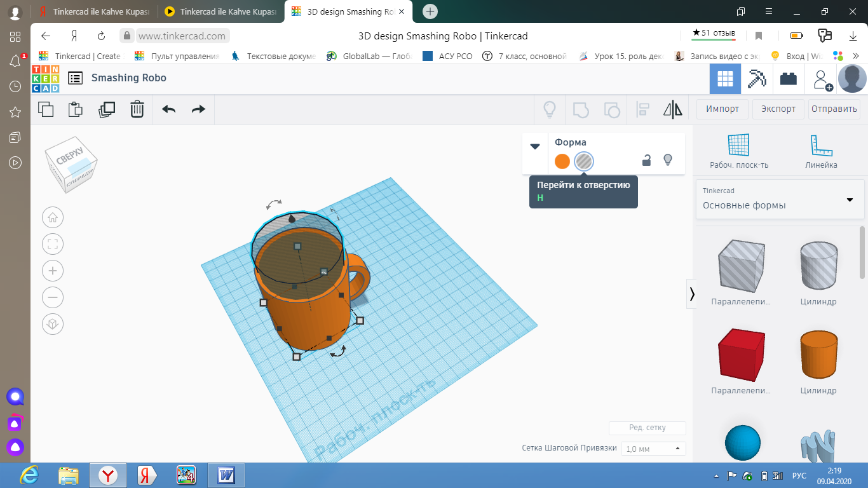
Task: Click the Импорт button
Action: click(x=722, y=109)
